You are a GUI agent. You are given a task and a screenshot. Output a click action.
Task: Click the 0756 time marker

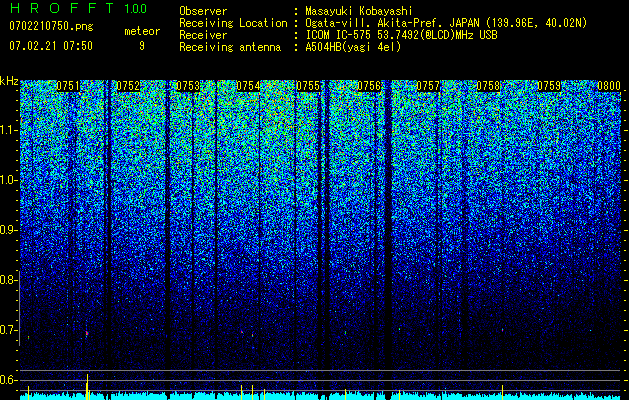369,86
